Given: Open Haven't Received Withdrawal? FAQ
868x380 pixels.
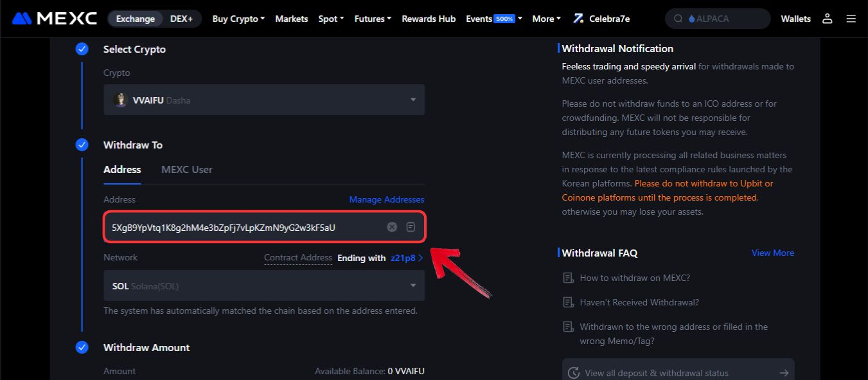Looking at the screenshot, I should click(639, 302).
